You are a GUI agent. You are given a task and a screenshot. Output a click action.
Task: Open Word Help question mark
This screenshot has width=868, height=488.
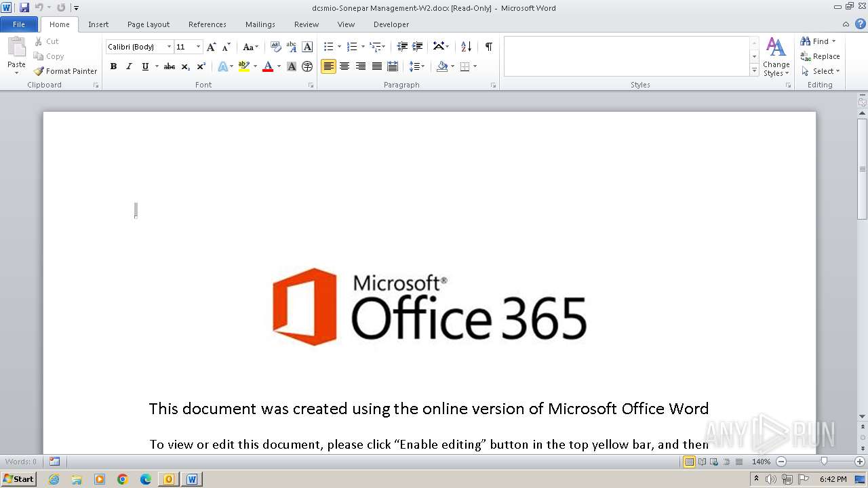(861, 24)
